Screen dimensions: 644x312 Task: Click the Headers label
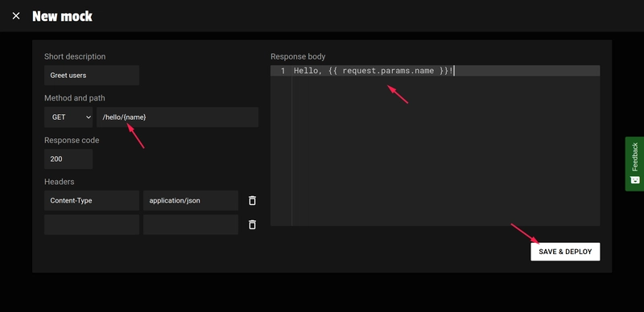[59, 182]
